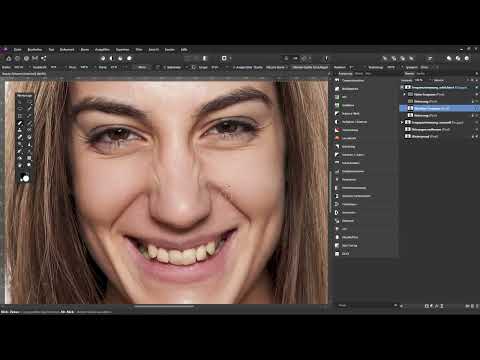Open the Hilfe menu
The width and height of the screenshot is (480, 360).
(184, 50)
